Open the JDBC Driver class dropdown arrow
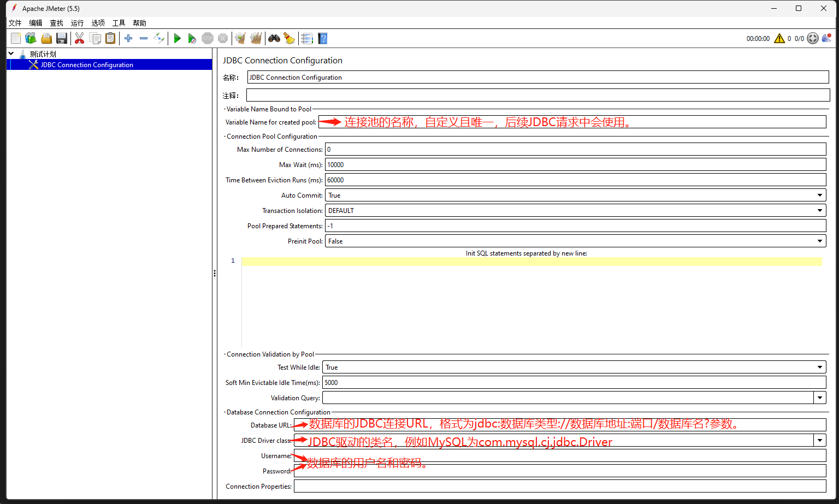Viewport: 839px width, 504px height. [x=820, y=440]
